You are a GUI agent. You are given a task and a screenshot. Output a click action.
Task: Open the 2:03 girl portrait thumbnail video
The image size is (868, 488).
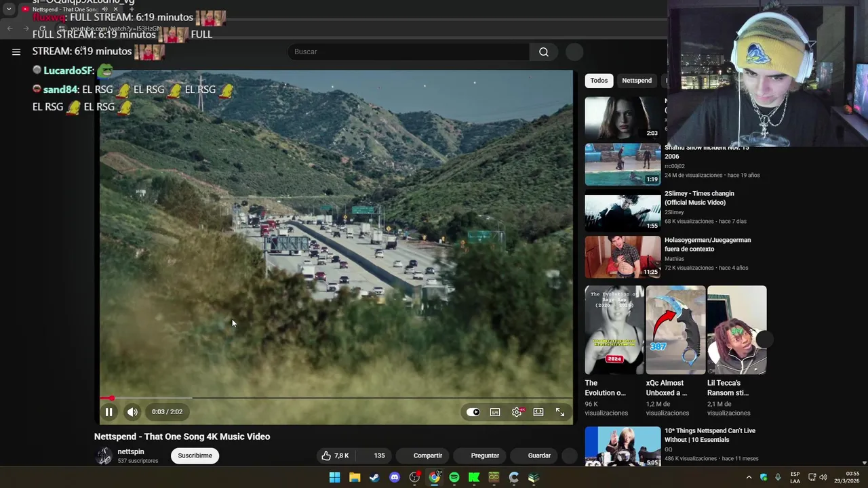(x=623, y=117)
